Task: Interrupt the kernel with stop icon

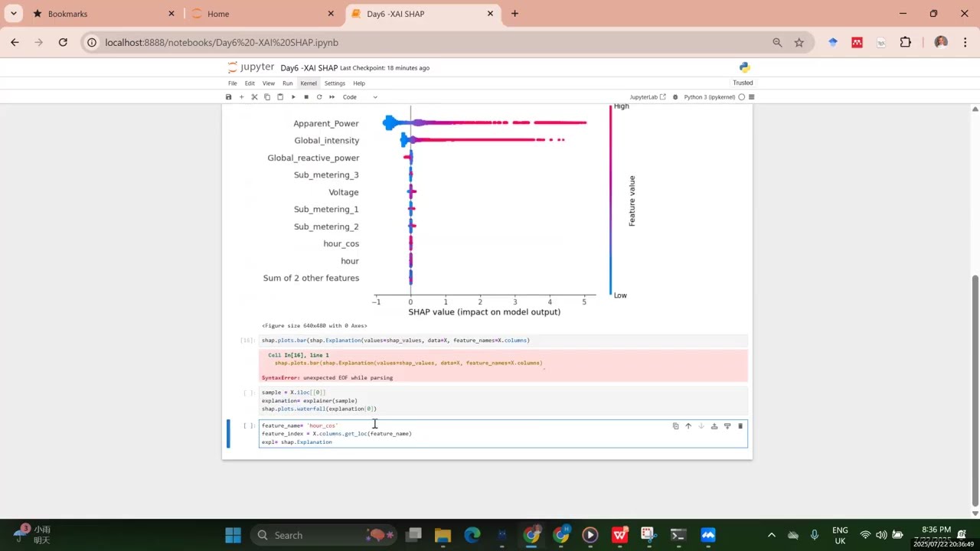Action: 306,97
